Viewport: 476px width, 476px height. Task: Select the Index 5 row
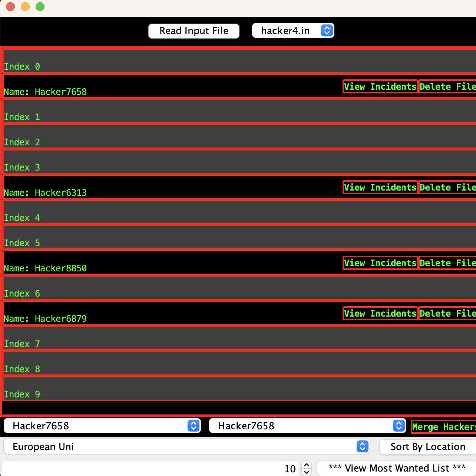[239, 238]
